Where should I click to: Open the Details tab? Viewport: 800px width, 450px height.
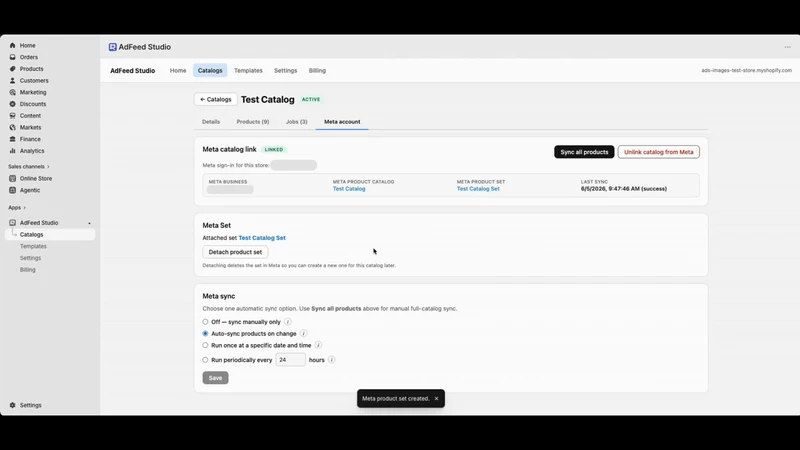point(211,122)
